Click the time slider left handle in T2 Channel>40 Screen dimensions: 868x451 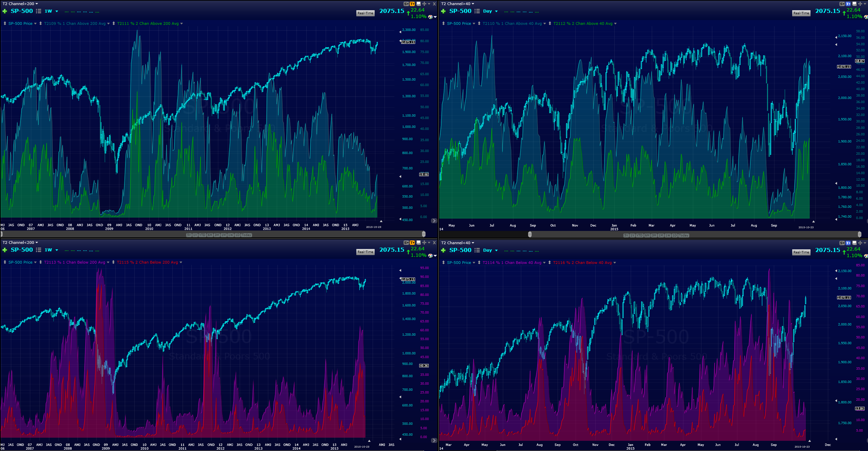click(530, 234)
